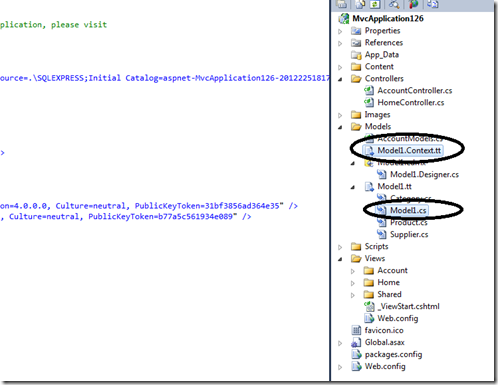Click the Images folder icon

[356, 115]
